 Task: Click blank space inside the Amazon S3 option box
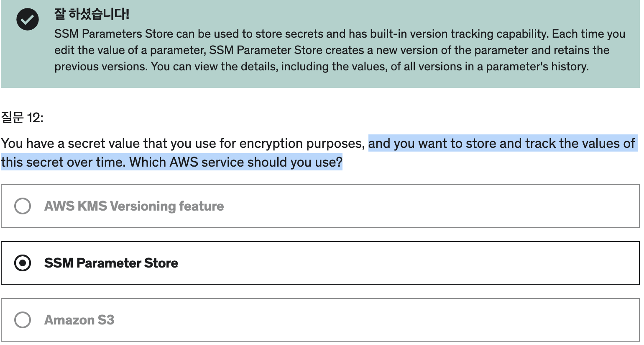tap(376, 320)
